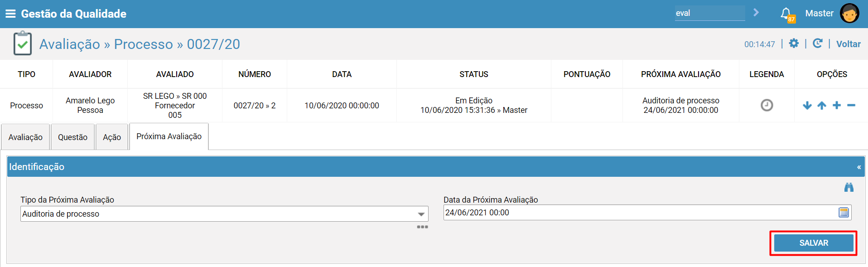Click the OPÇÕES column header
This screenshot has height=267, width=868.
832,74
